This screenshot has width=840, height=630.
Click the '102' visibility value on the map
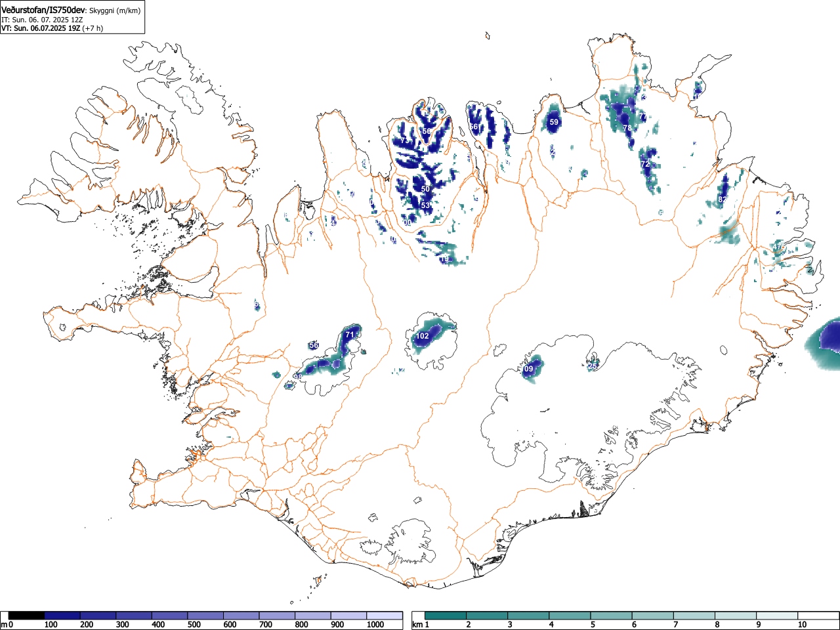click(x=423, y=336)
